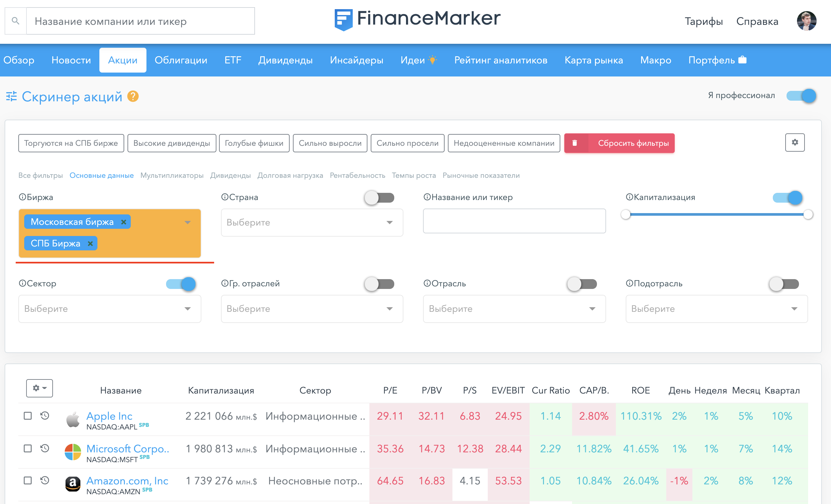
Task: Click the history icon in Amazon.com row
Action: [44, 480]
